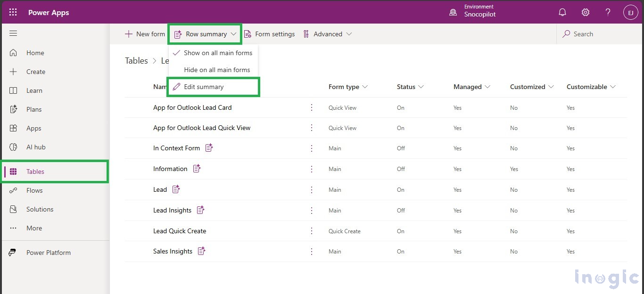Viewport: 644px width, 294px height.
Task: Sort by Form type column header
Action: click(x=348, y=87)
